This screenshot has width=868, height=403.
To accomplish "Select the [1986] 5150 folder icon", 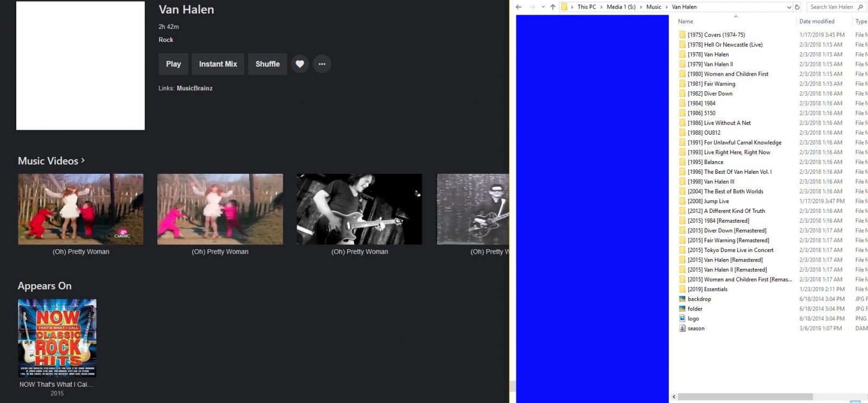I will coord(682,113).
